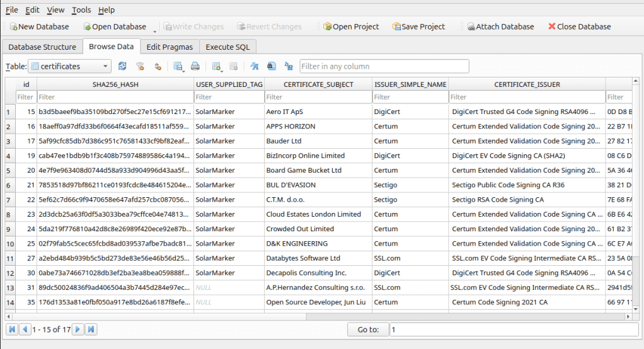644x349 pixels.
Task: Switch to the Database Structure tab
Action: coord(42,47)
